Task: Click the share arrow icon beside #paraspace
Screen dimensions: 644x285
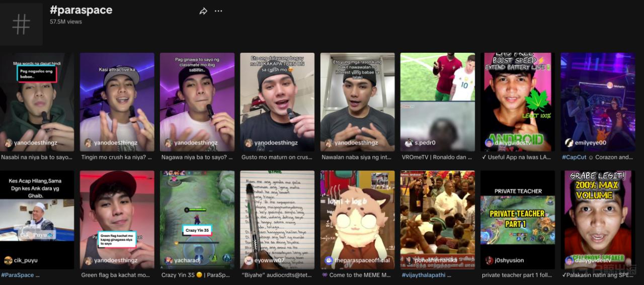Action: click(203, 11)
